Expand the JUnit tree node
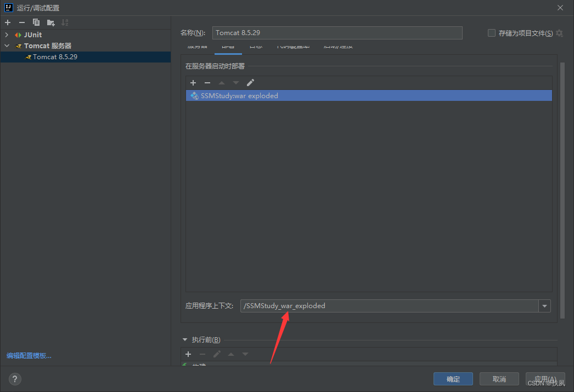Viewport: 574px width, 392px height. 7,35
